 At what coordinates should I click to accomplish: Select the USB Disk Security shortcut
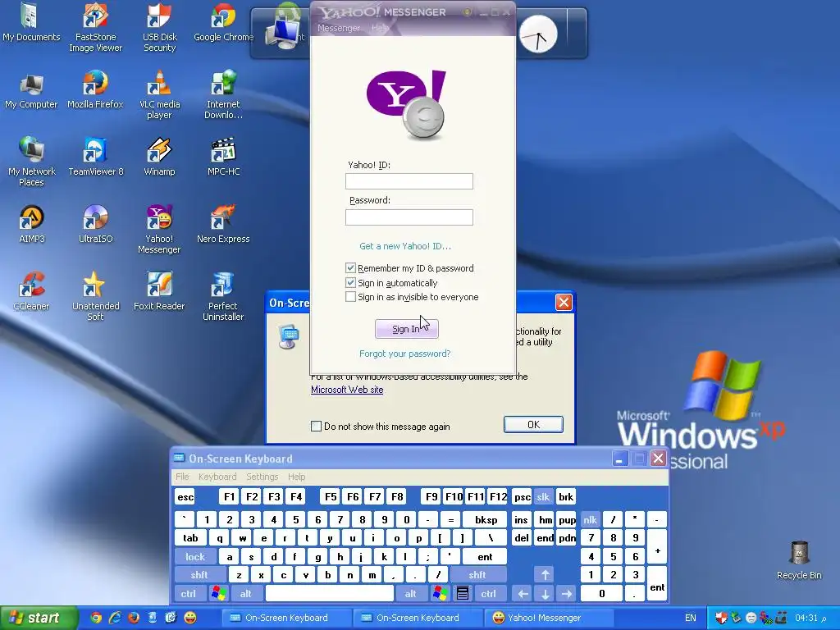pos(159,27)
